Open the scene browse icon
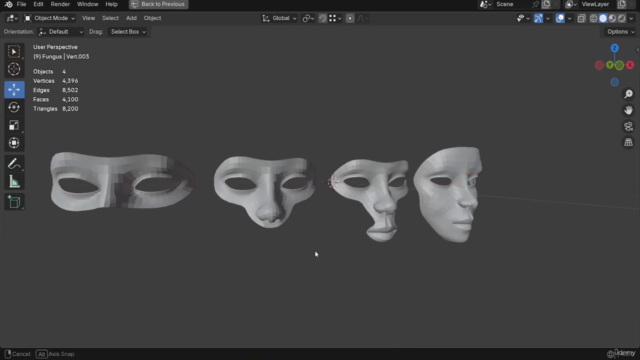640x360 pixels. coord(484,4)
